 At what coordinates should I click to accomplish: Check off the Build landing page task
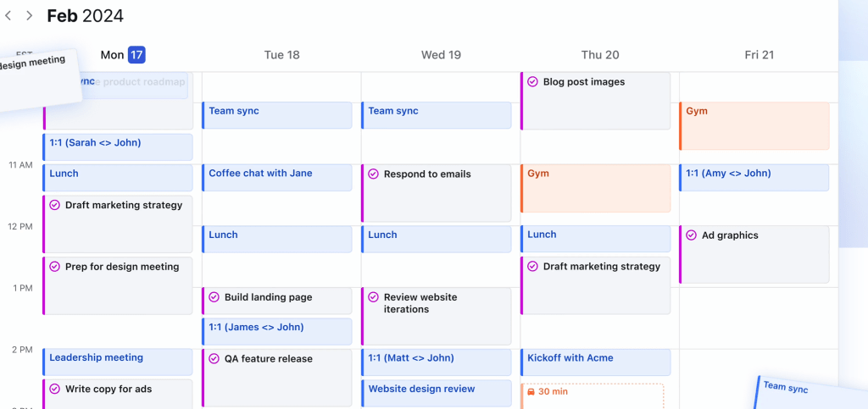pyautogui.click(x=214, y=297)
